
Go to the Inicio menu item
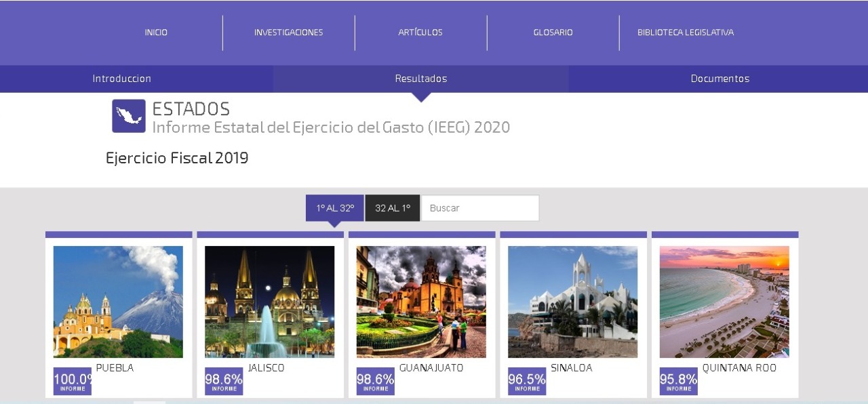156,33
